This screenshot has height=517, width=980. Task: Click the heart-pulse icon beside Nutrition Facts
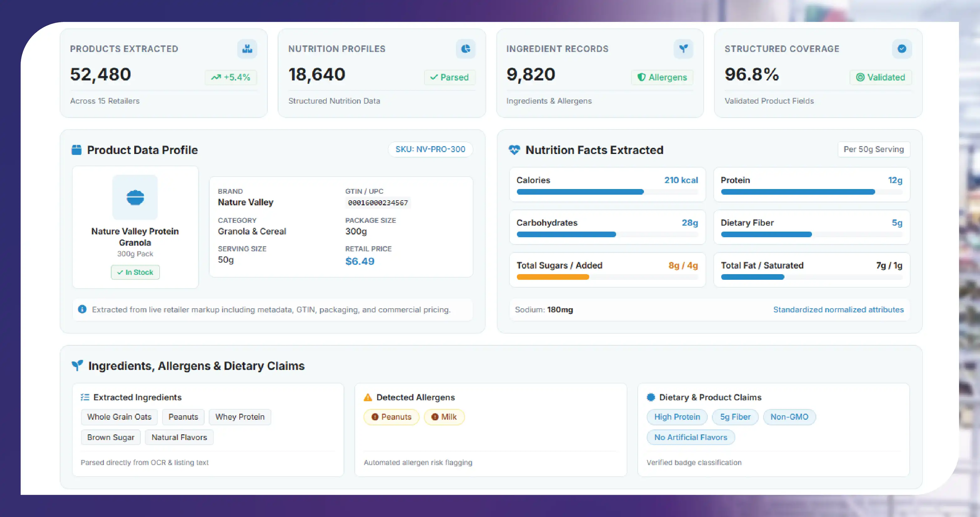click(x=514, y=150)
